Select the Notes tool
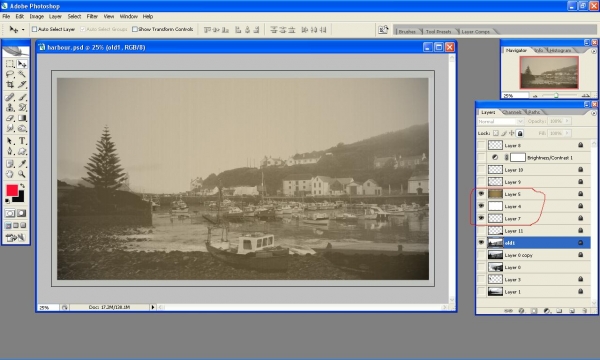 [10, 164]
